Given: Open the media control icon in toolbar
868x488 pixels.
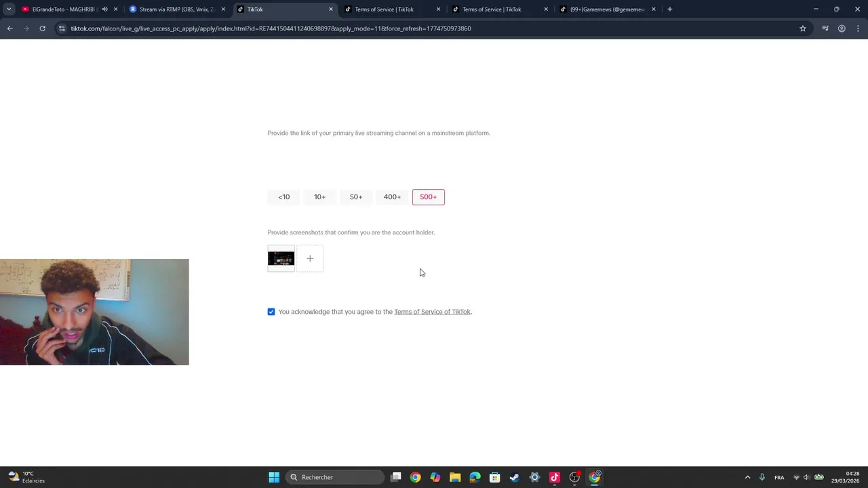Looking at the screenshot, I should coord(825,28).
